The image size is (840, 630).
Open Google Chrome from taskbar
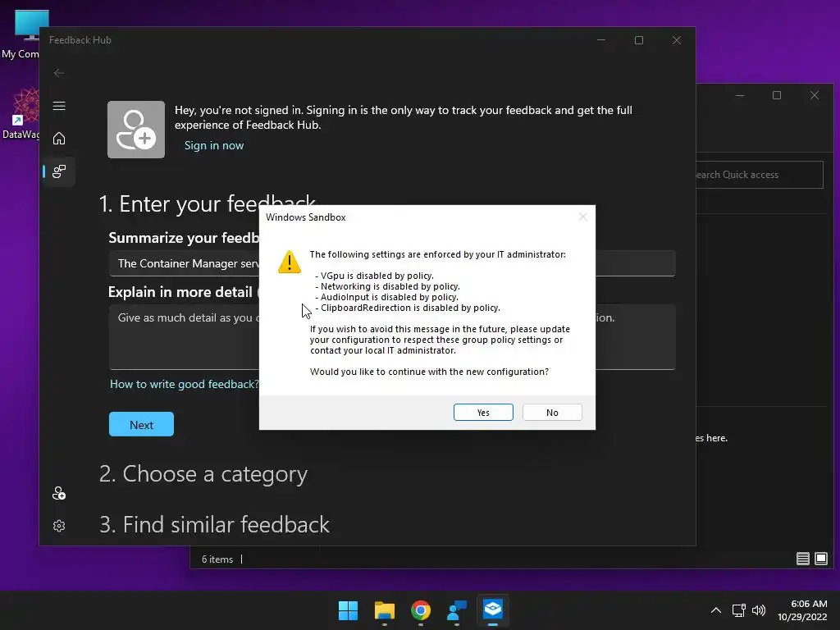click(421, 610)
